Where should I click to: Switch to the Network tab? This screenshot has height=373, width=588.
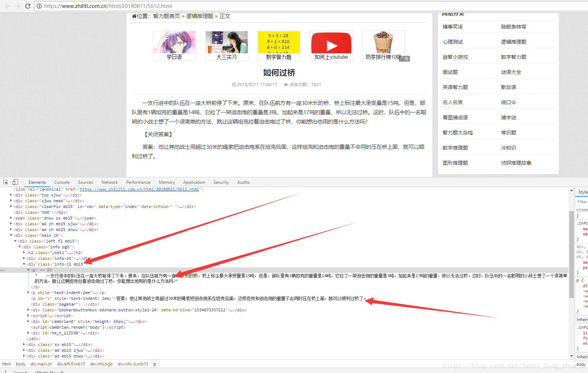click(x=110, y=182)
